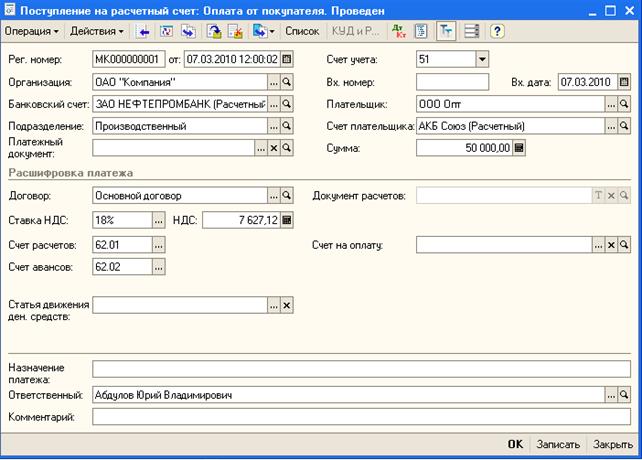This screenshot has height=460, width=642.
Task: Clear the Платежный документ field with X
Action: [x=273, y=148]
